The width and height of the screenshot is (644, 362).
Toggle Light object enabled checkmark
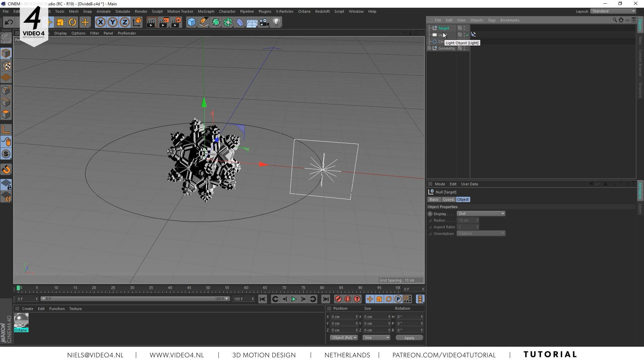pos(468,35)
